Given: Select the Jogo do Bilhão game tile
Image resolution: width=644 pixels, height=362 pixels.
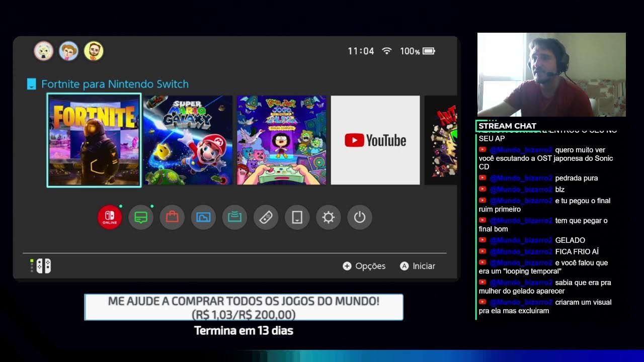Looking at the screenshot, I should coord(281,140).
